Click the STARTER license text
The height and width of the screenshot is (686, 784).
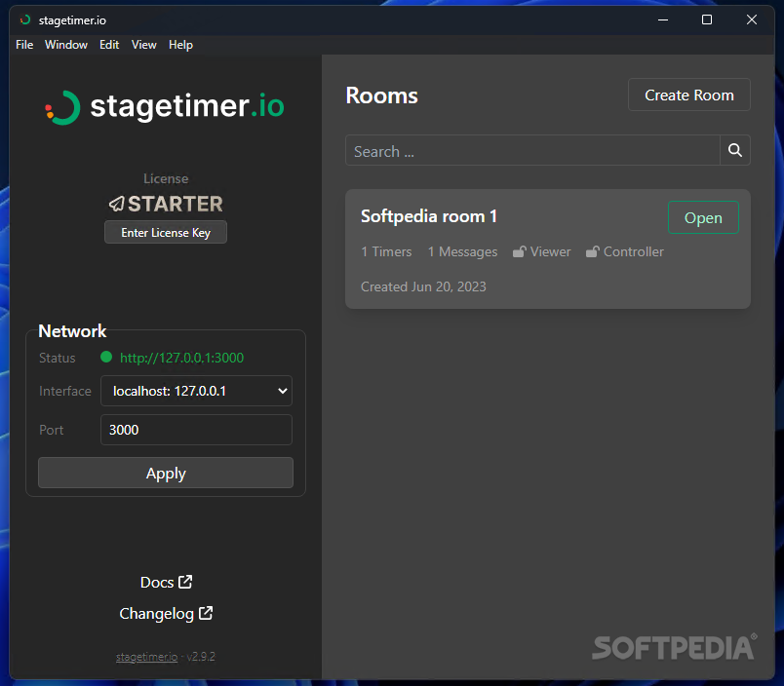[175, 204]
